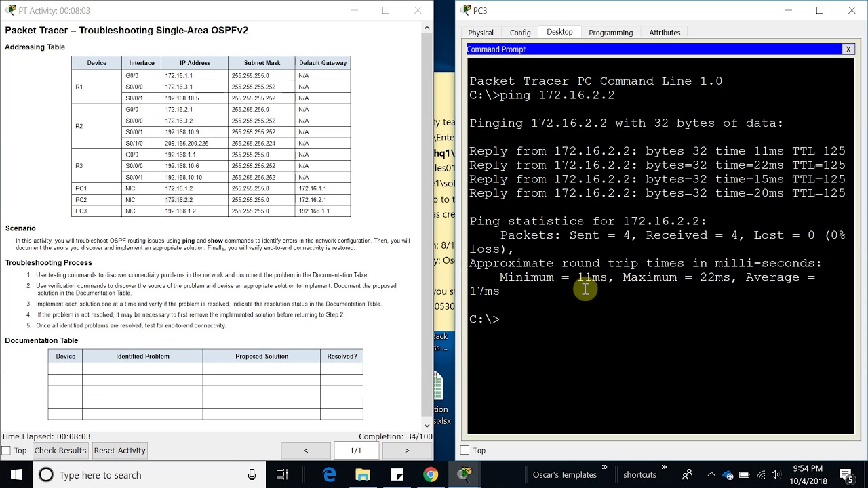
Task: Click scroll down arrow in activity instructions
Action: point(427,426)
